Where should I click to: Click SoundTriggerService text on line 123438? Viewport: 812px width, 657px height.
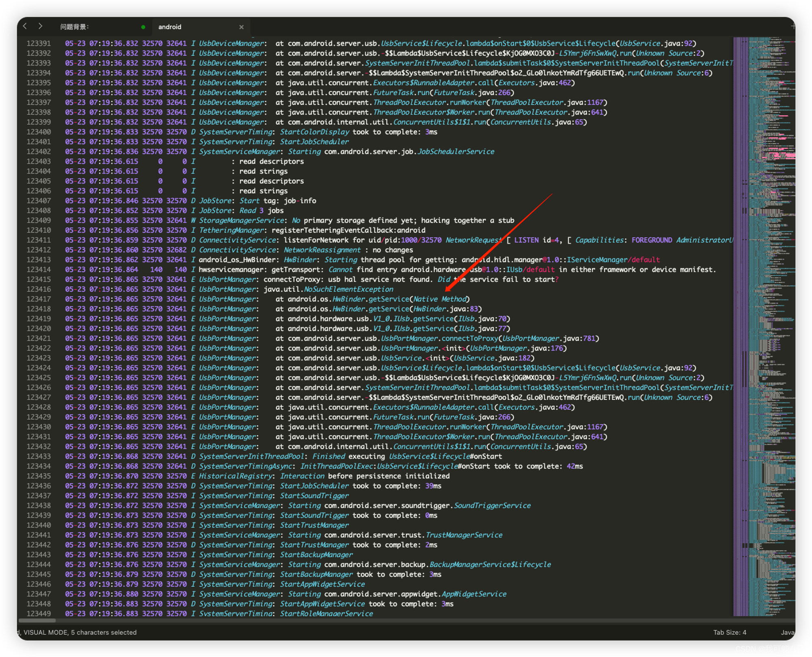point(492,505)
